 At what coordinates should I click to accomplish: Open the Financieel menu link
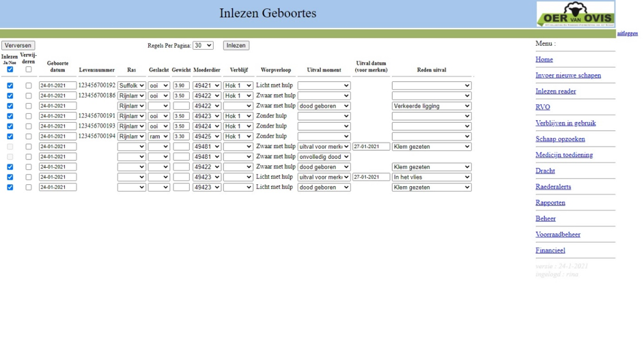(x=550, y=250)
